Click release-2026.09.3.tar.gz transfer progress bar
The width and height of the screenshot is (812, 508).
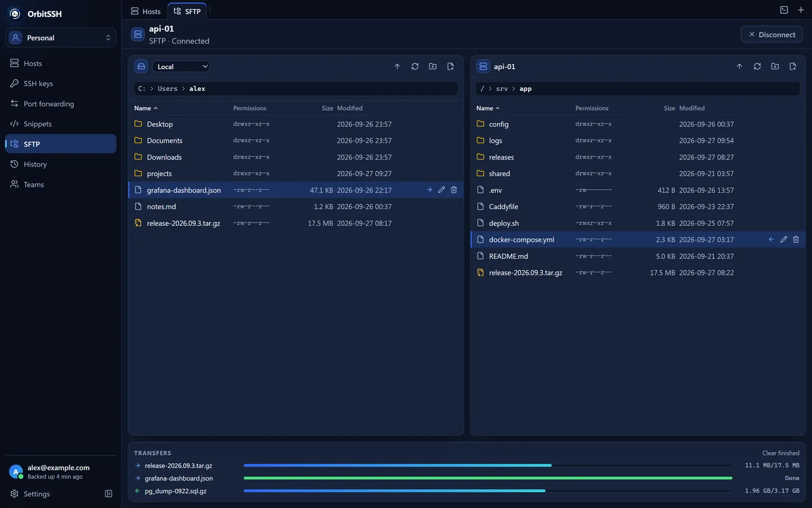pos(488,466)
